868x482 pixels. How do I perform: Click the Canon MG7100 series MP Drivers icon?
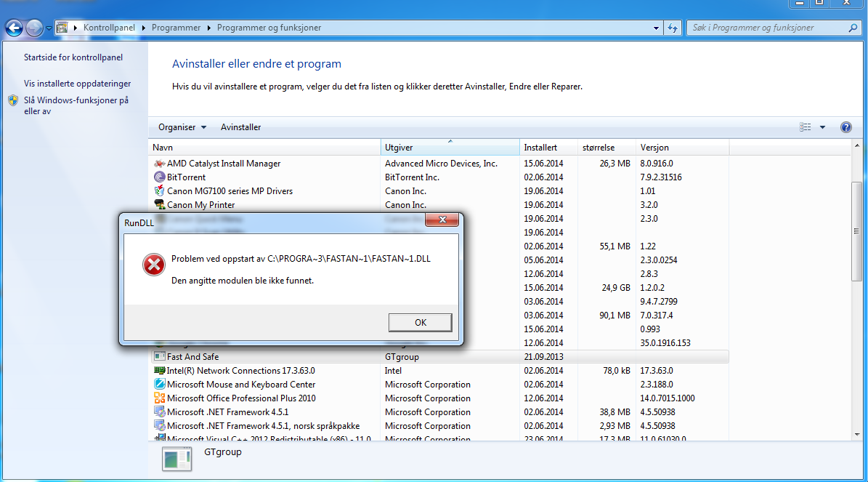159,191
